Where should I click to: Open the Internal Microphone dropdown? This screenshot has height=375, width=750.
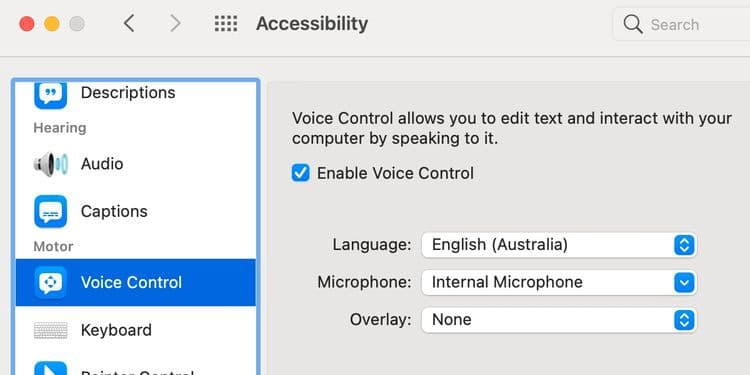click(559, 282)
